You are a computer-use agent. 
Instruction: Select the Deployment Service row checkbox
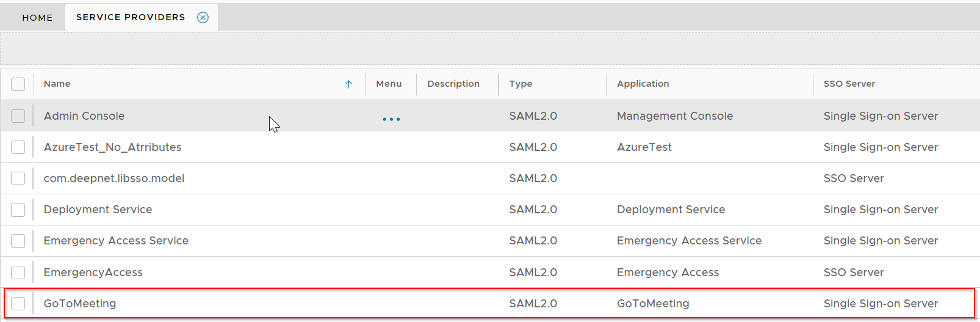18,210
